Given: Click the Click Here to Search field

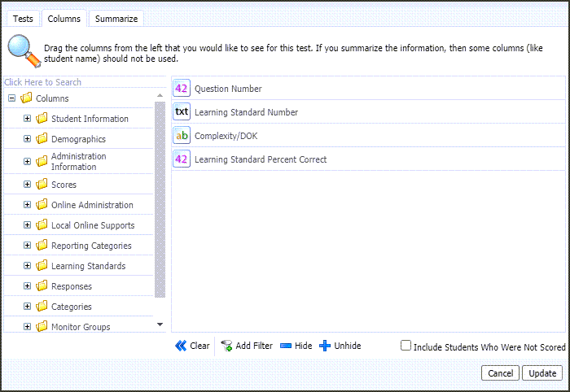Looking at the screenshot, I should point(85,82).
